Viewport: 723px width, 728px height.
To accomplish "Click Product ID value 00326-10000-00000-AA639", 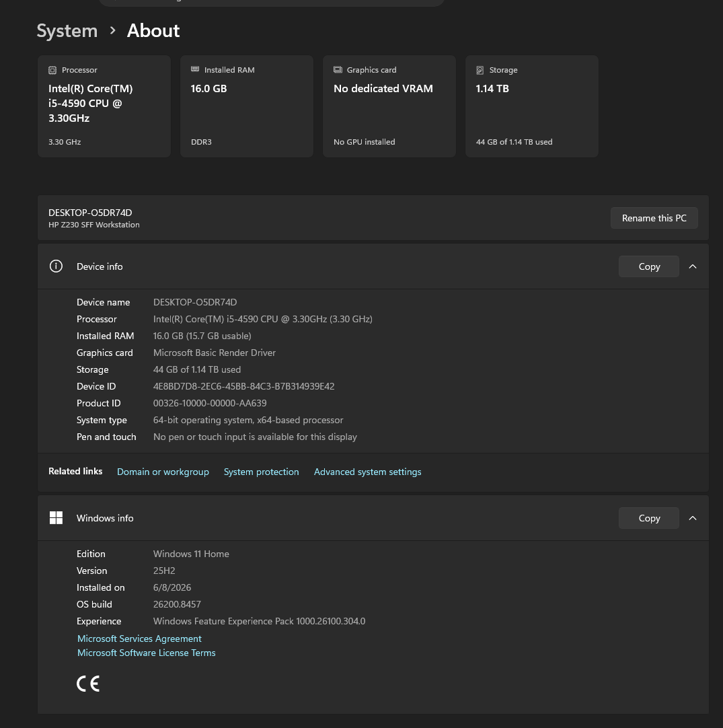I will point(210,403).
